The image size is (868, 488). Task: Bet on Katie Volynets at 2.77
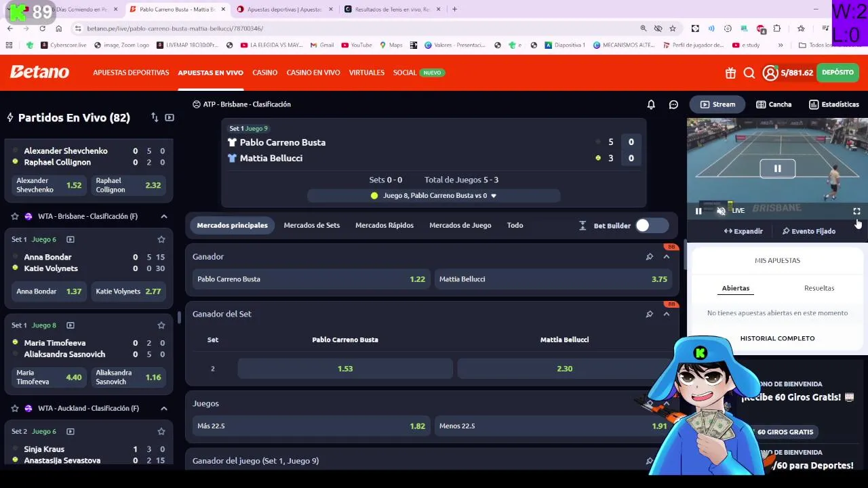tap(128, 291)
